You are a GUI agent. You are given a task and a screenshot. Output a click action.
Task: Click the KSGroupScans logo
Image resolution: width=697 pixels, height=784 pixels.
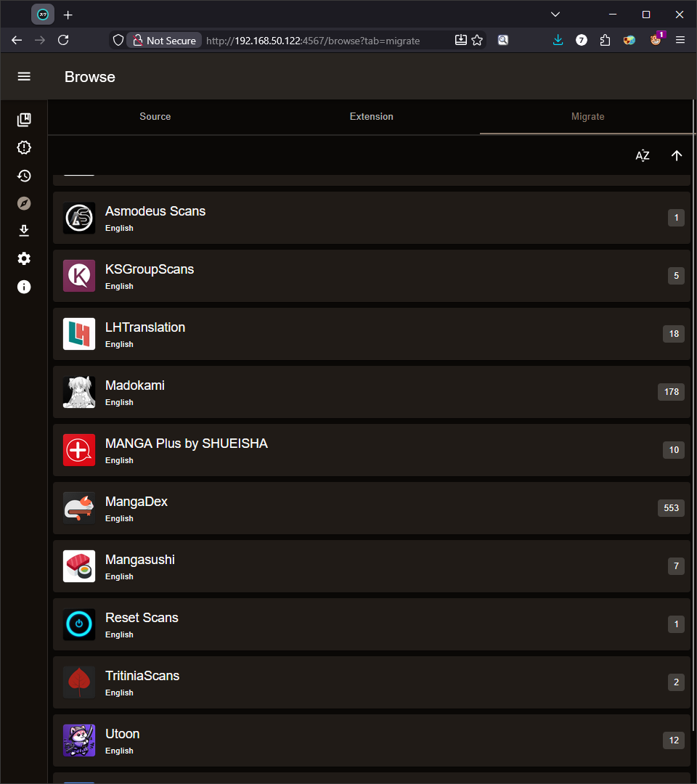click(x=79, y=276)
